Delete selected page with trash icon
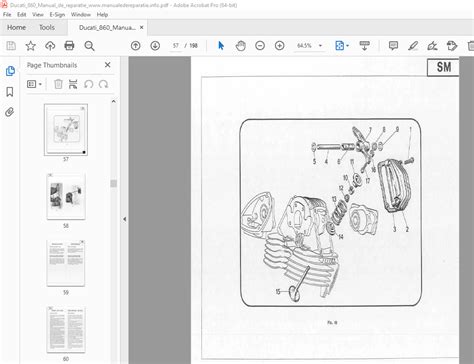This screenshot has width=474, height=364. click(58, 84)
